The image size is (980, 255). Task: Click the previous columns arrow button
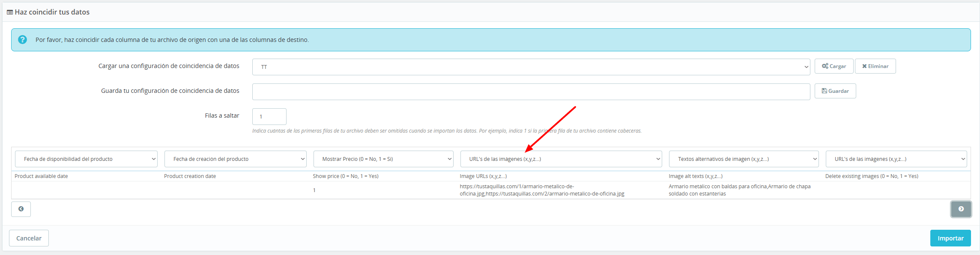[x=21, y=209]
